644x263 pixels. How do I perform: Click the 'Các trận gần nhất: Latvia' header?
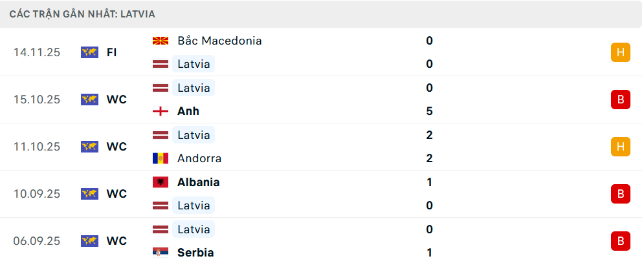[82, 14]
